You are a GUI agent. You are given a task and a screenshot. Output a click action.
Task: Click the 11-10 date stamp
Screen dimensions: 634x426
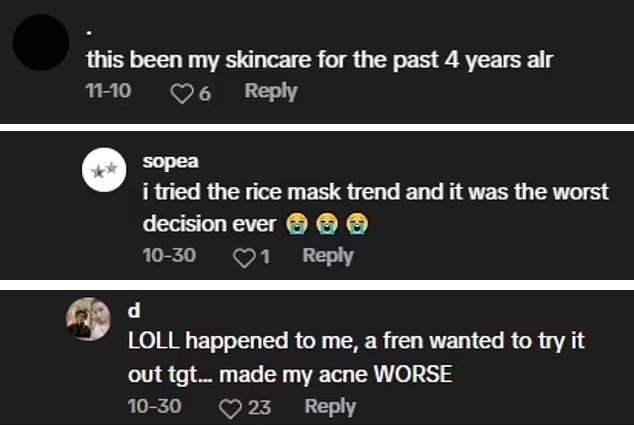click(112, 92)
